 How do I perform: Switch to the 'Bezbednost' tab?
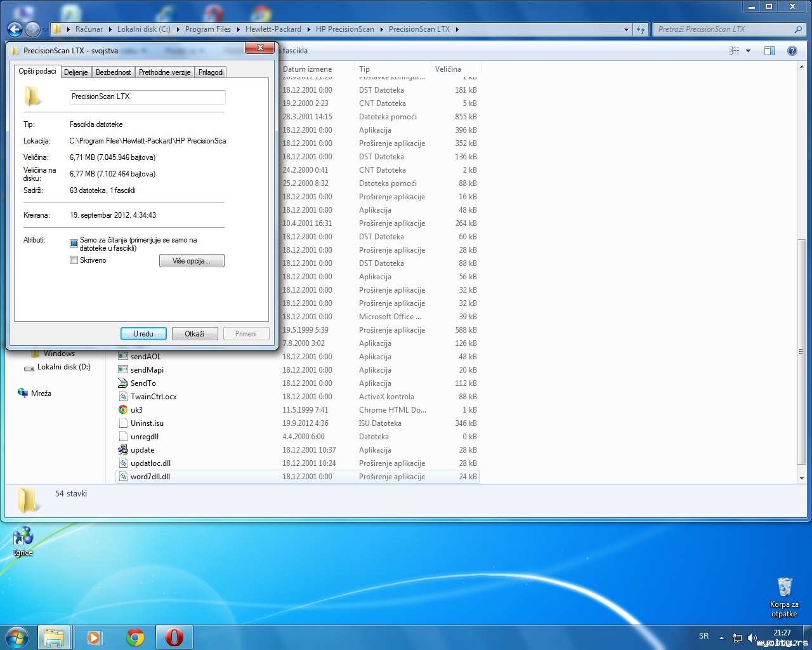pos(113,72)
